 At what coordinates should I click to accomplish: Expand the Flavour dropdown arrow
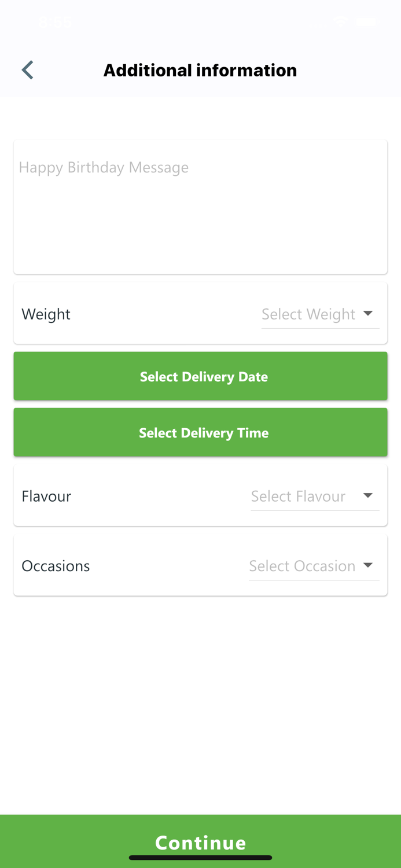coord(368,496)
